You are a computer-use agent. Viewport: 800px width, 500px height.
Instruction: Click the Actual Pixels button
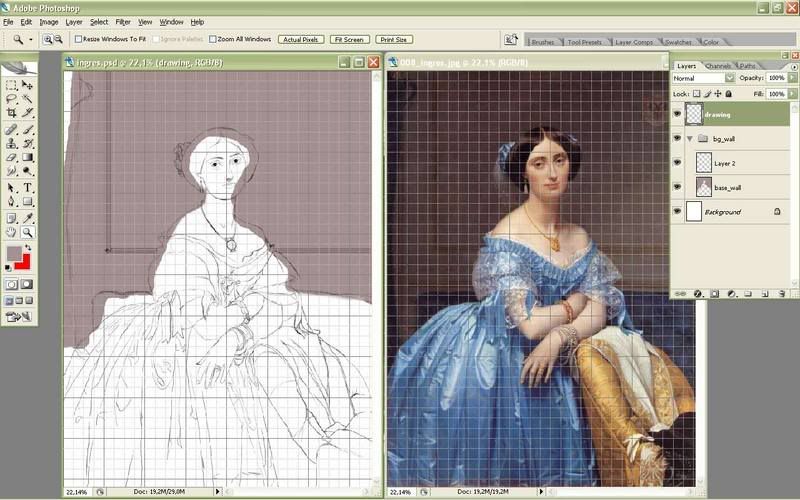coord(300,39)
